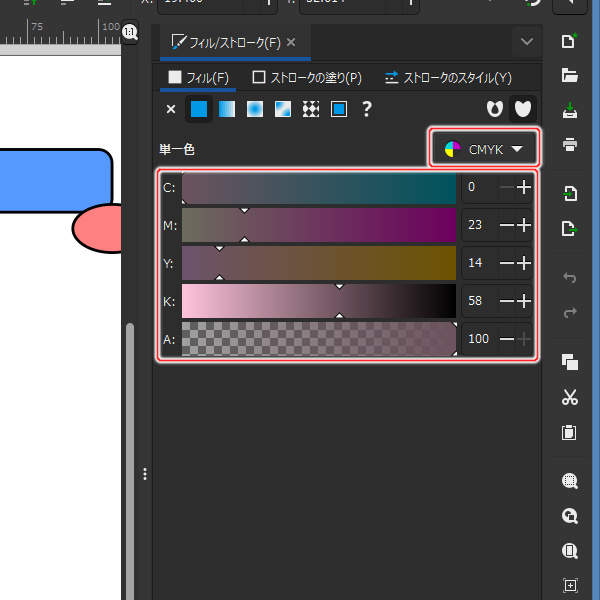Select the mesh gradient fill icon
This screenshot has height=600, width=600.
[283, 109]
